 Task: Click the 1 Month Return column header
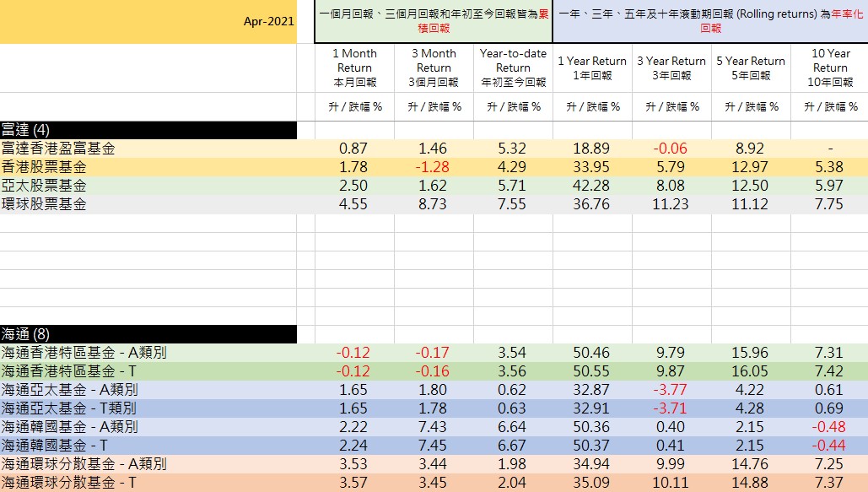(355, 68)
